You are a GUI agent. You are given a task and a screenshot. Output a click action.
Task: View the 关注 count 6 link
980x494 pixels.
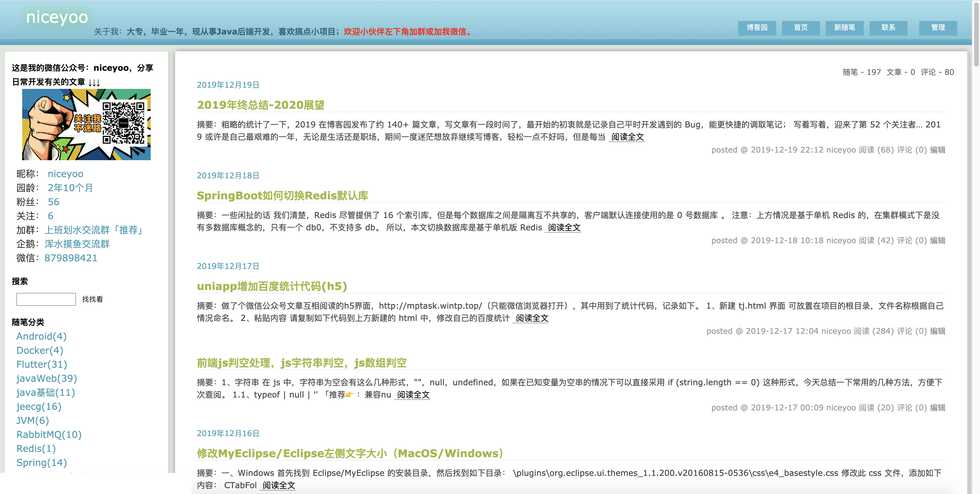[51, 216]
